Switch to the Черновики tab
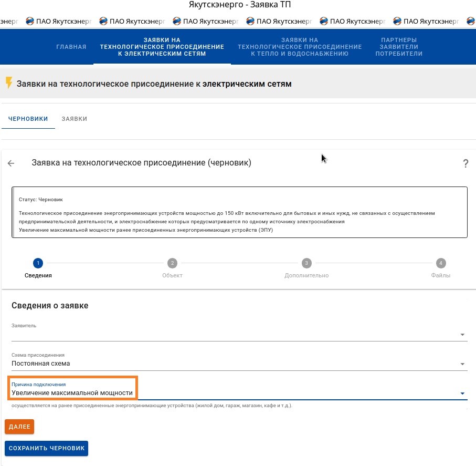This screenshot has height=466, width=476. (28, 119)
